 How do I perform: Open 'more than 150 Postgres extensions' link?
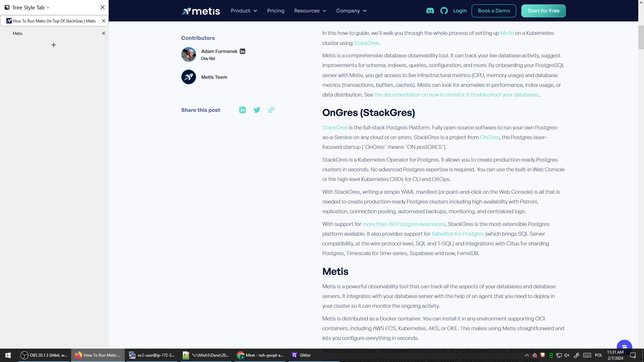pos(404,224)
